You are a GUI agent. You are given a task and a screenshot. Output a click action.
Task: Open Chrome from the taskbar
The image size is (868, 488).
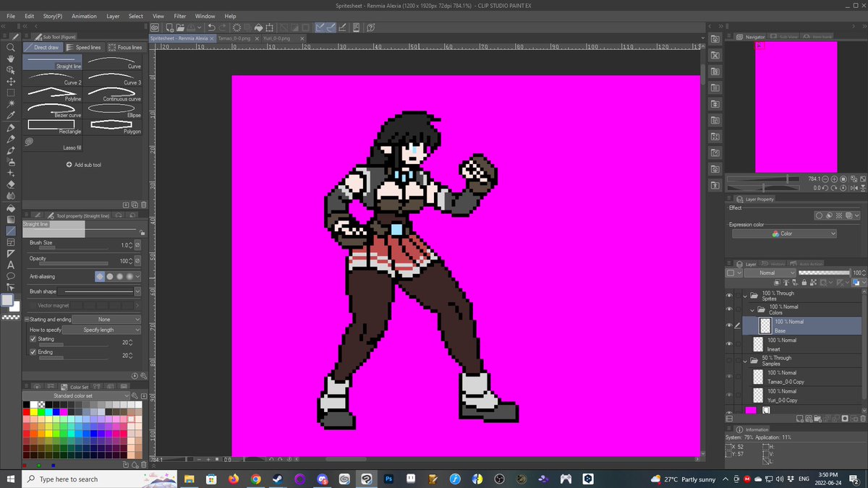pyautogui.click(x=255, y=479)
